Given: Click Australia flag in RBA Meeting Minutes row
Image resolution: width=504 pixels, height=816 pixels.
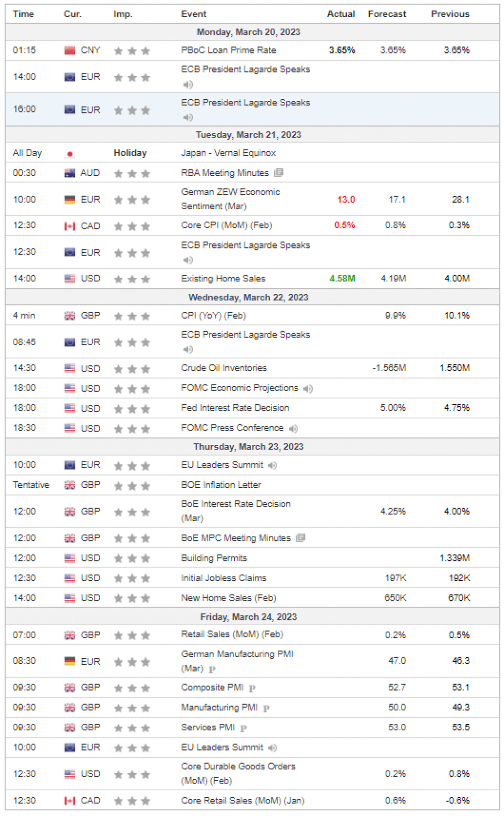Looking at the screenshot, I should (x=70, y=173).
